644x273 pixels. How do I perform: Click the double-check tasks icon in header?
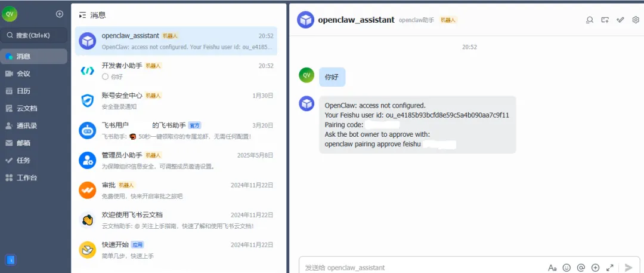coord(621,20)
